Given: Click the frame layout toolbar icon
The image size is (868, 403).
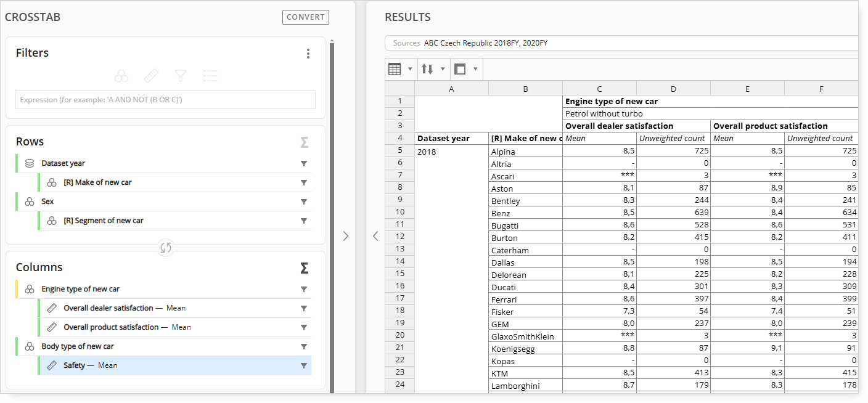Looking at the screenshot, I should click(x=460, y=69).
